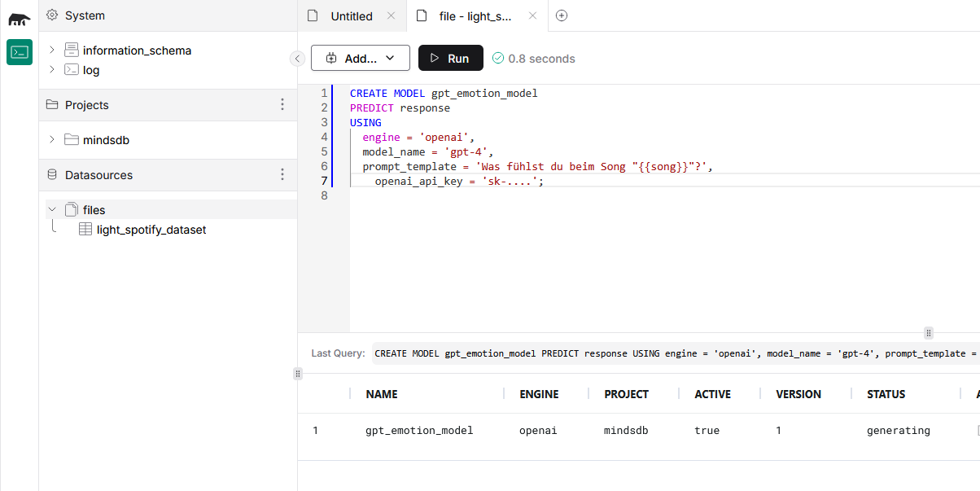The width and height of the screenshot is (980, 491).
Task: Collapse the left sidebar panel
Action: coord(297,59)
